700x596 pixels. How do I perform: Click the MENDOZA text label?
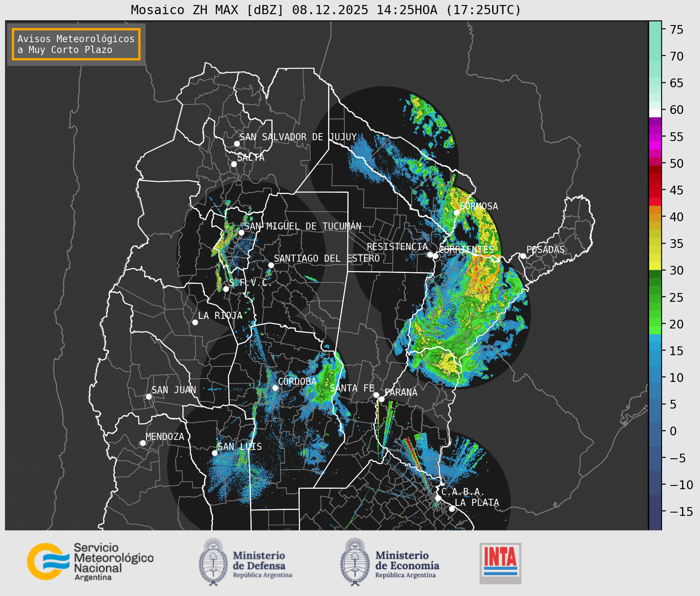[x=165, y=437]
